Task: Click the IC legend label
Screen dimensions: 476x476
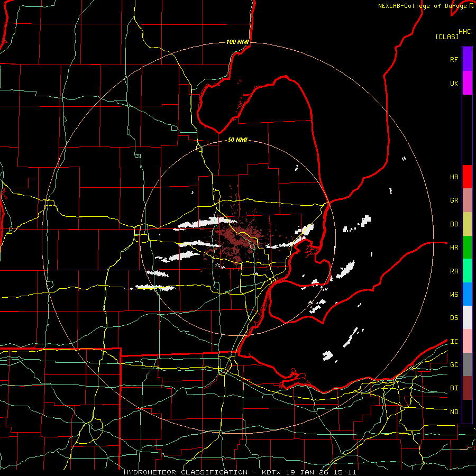Action: (x=454, y=342)
